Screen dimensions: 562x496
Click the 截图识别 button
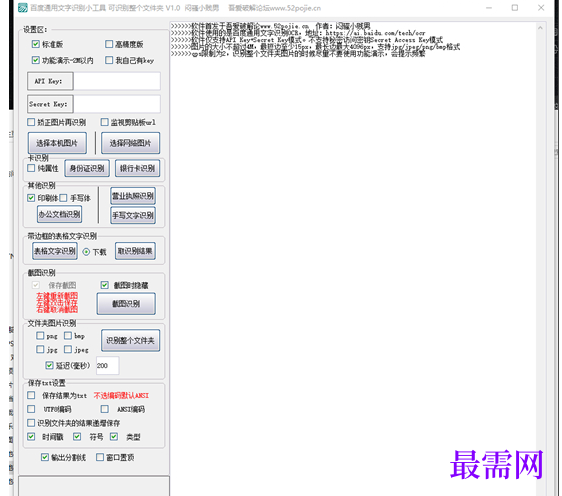(x=126, y=304)
